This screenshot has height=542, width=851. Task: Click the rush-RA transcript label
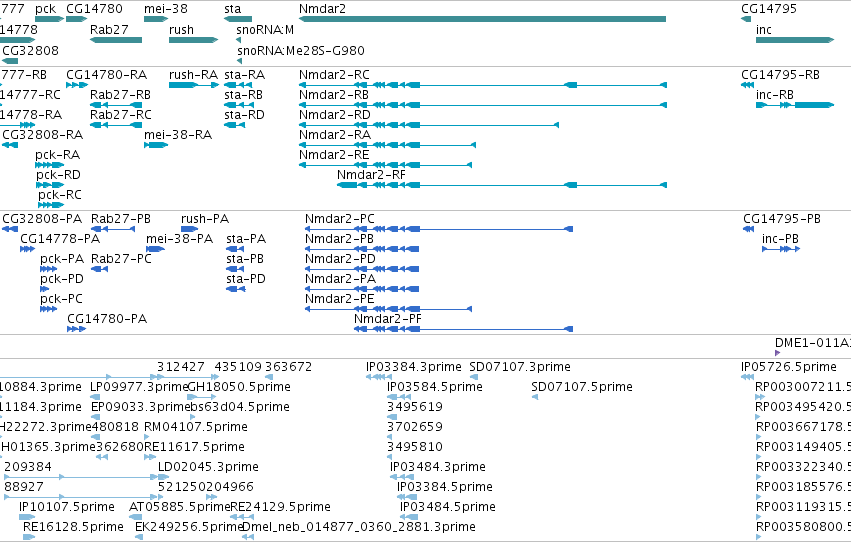point(193,75)
